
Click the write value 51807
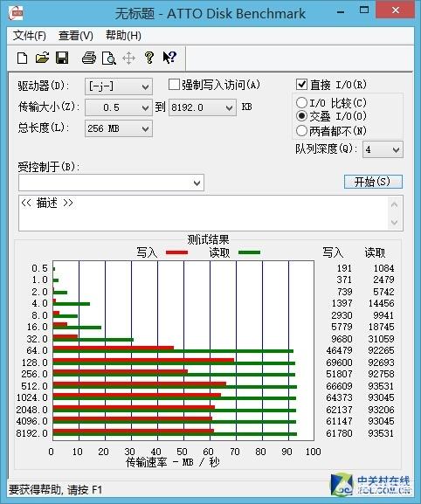coord(340,374)
